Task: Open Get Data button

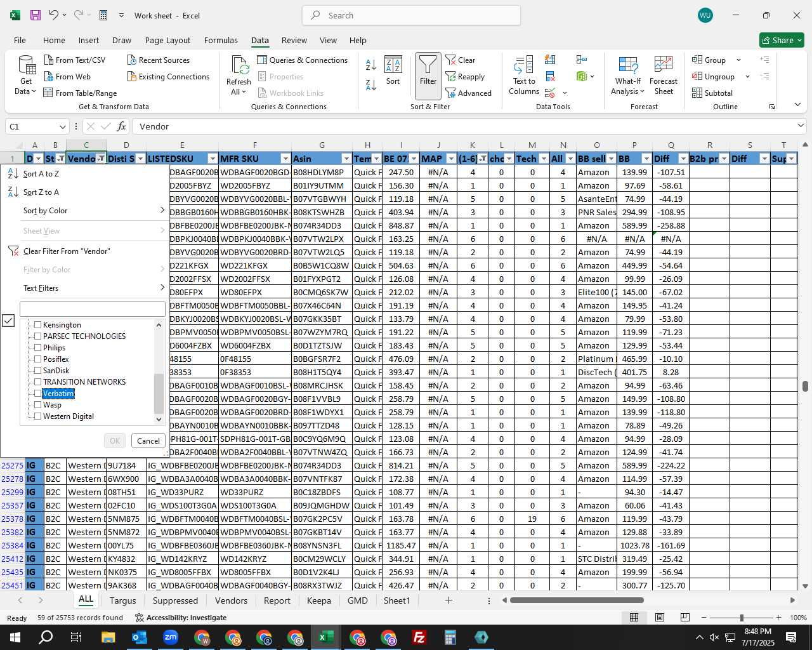Action: (x=26, y=75)
